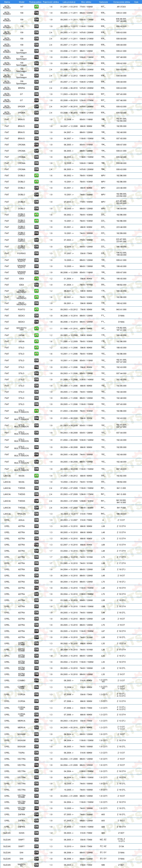Click the 129kW / 175KM power cell
The height and width of the screenshot is (868, 142).
click(x=86, y=494)
